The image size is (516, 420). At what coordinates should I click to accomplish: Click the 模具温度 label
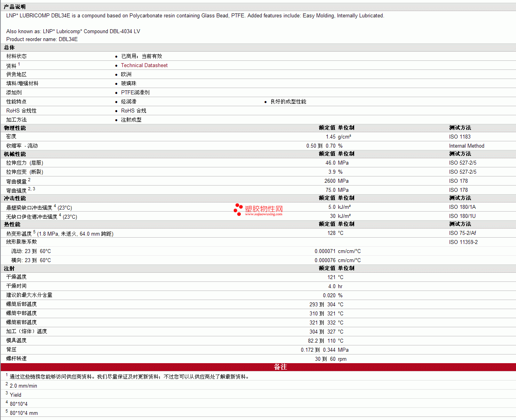tap(16, 341)
